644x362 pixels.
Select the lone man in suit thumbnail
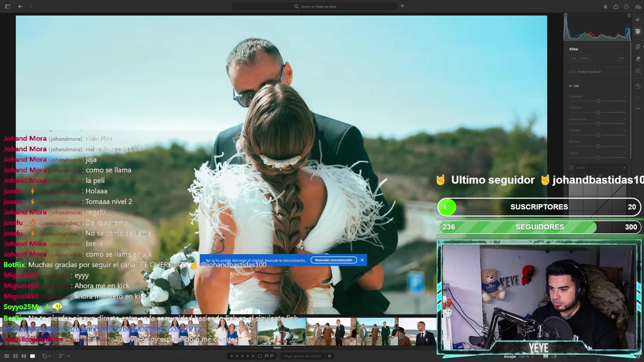[x=420, y=332]
